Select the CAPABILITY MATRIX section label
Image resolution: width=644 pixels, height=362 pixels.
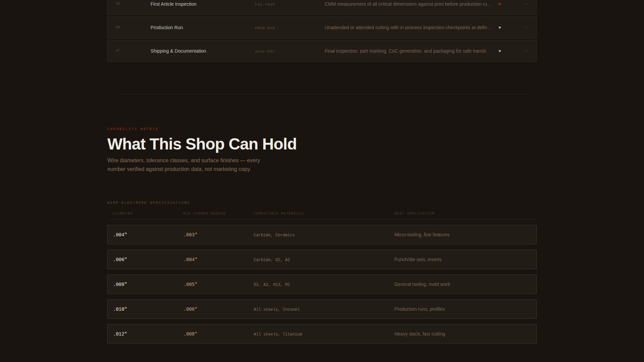pos(132,129)
